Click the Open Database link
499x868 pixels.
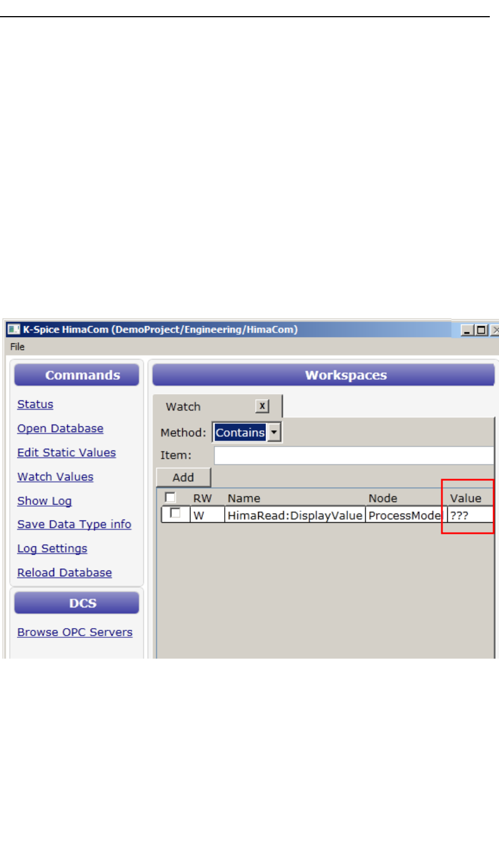coord(60,429)
